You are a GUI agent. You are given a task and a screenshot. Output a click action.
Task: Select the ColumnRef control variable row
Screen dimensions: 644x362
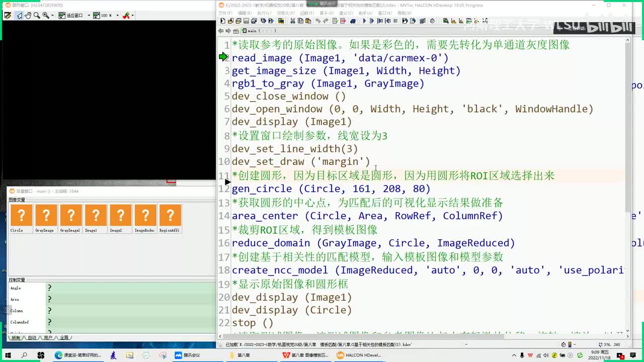112,322
